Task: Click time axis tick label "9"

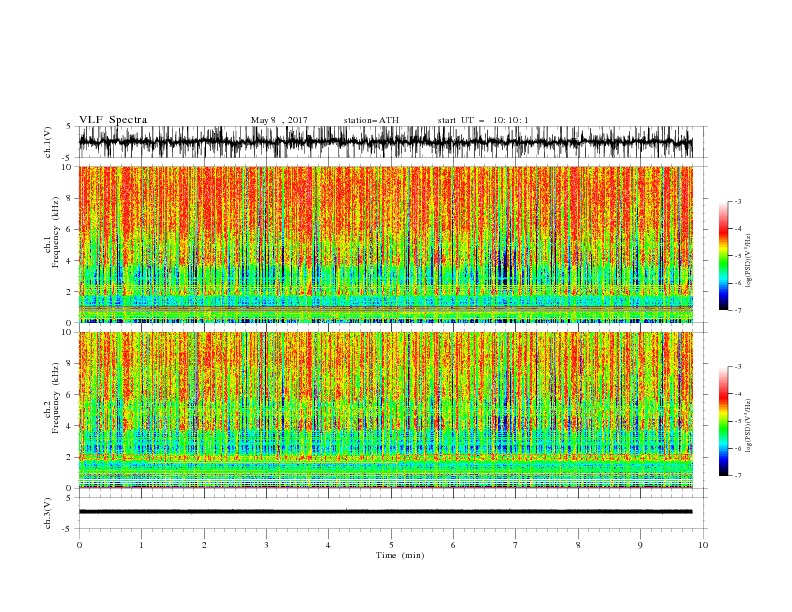Action: 640,545
